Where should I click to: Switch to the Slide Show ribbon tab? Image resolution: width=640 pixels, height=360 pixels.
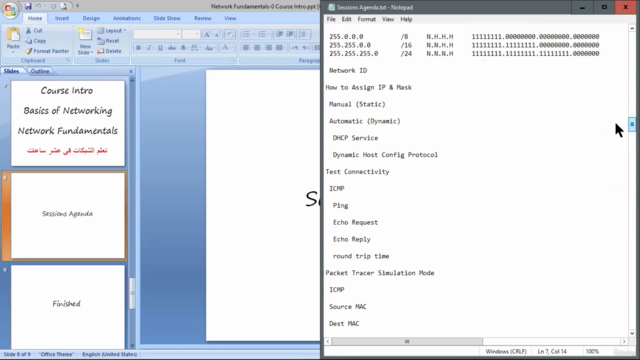point(167,18)
